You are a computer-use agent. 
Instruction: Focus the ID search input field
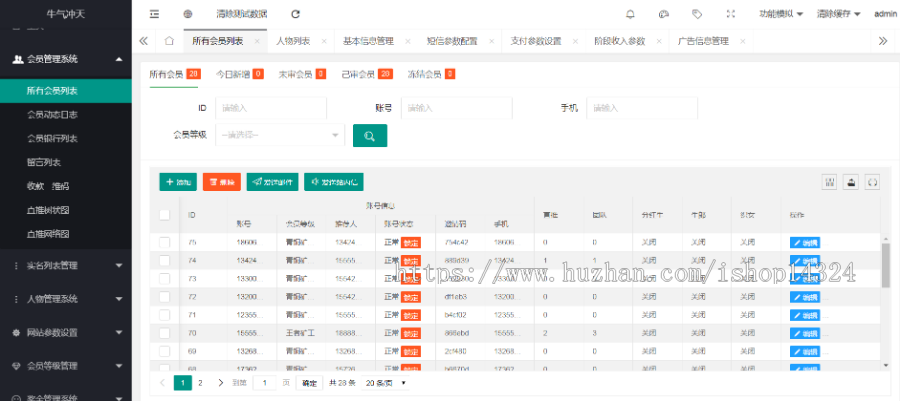(271, 108)
